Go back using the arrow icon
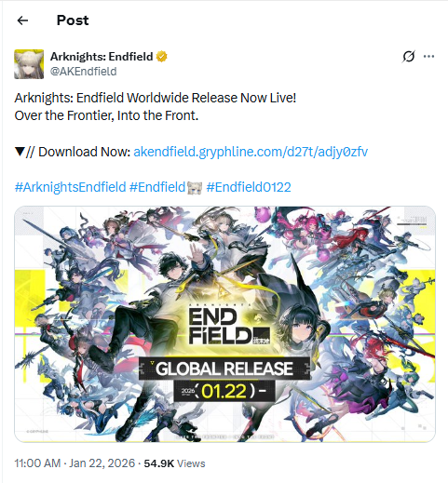Screen dimensions: 448x483 (x=22, y=20)
